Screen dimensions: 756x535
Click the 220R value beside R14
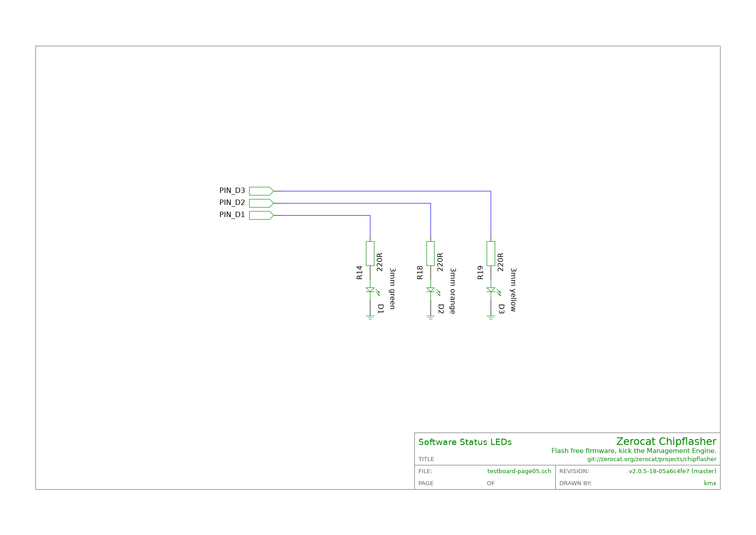[380, 262]
